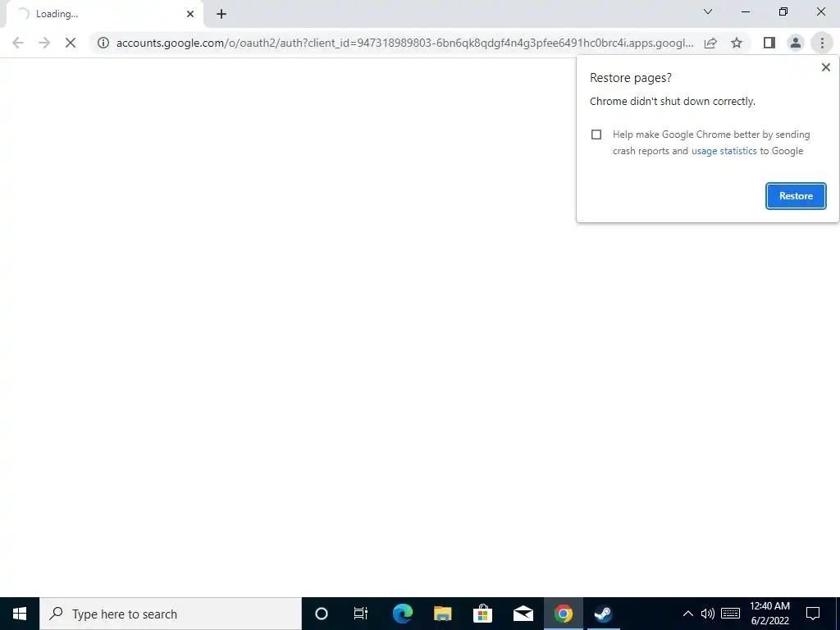Screen dimensions: 840x630
Task: Launch Microsoft Edge from taskbar
Action: coord(402,614)
